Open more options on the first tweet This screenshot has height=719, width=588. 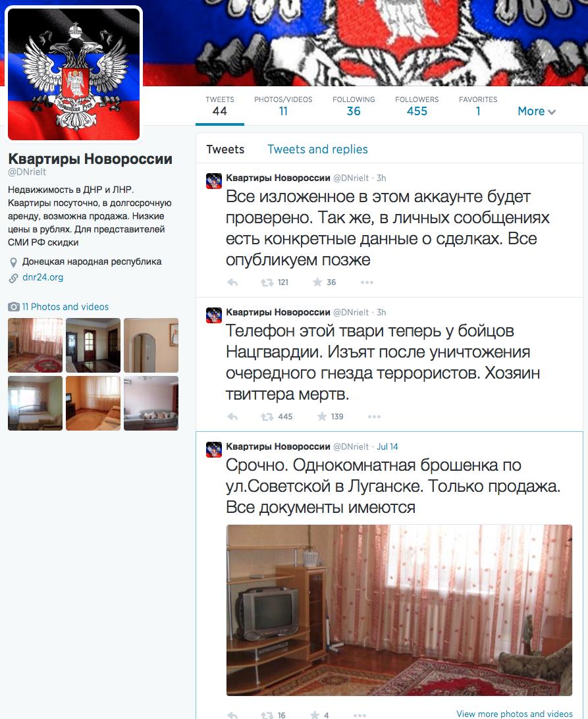pos(367,282)
